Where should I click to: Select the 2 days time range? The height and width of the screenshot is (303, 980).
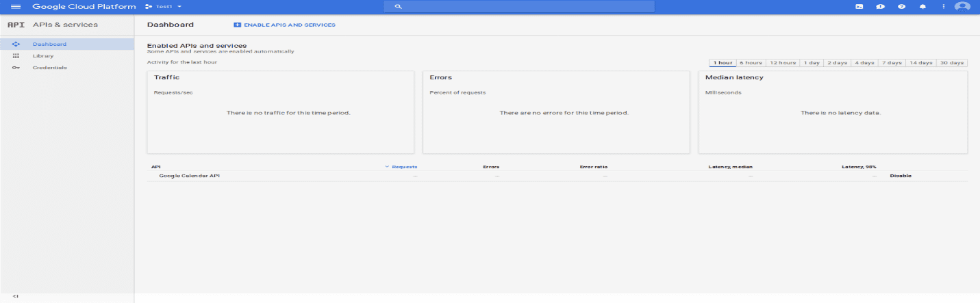click(x=837, y=62)
